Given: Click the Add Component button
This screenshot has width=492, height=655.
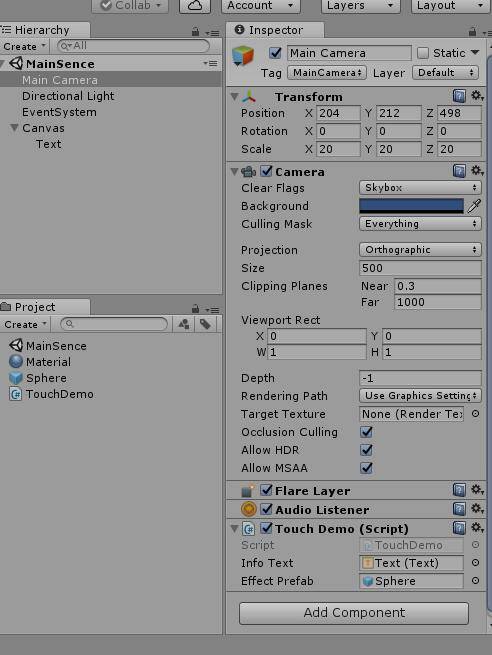Looking at the screenshot, I should (354, 613).
